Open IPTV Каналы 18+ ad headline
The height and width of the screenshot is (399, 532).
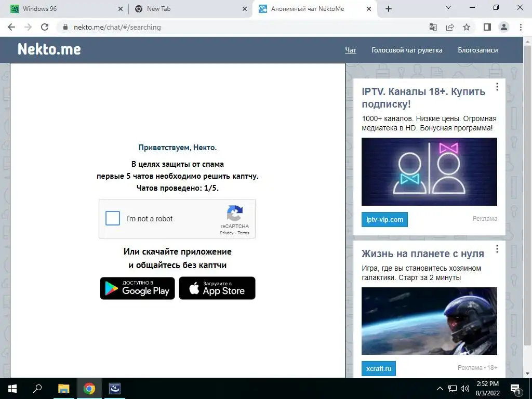coord(423,97)
